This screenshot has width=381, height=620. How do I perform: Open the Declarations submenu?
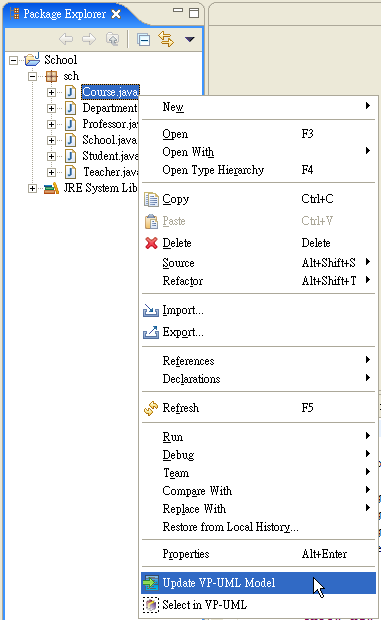coord(258,379)
